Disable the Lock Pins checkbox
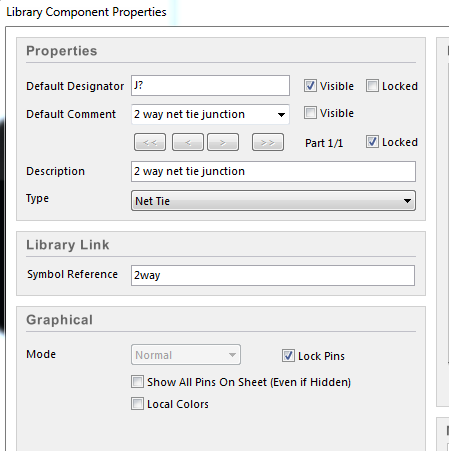Image resolution: width=449 pixels, height=451 pixels. click(x=288, y=356)
